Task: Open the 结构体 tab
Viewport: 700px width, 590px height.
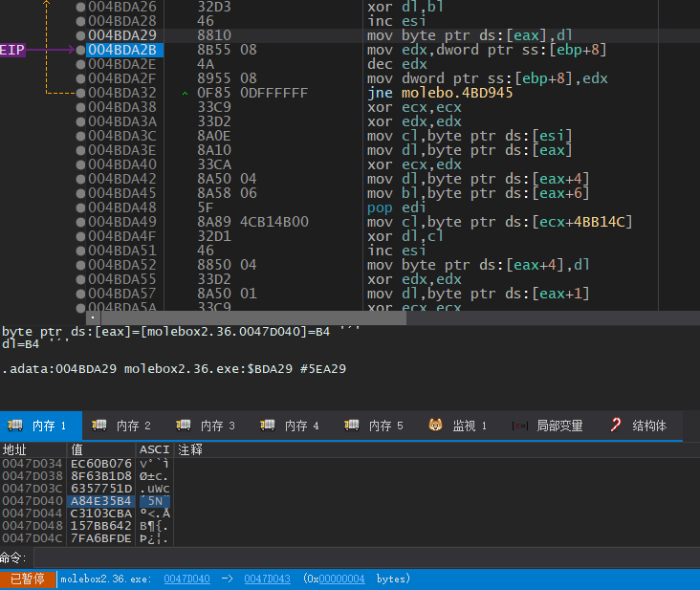Action: pyautogui.click(x=648, y=426)
